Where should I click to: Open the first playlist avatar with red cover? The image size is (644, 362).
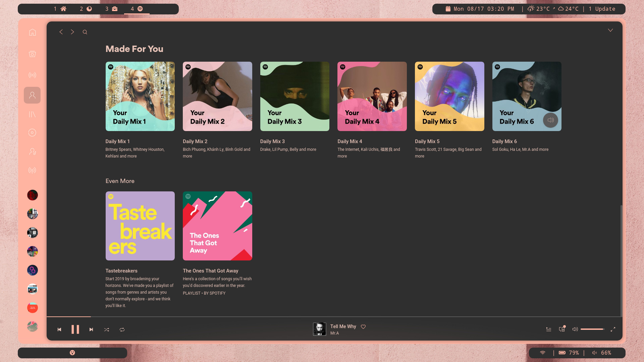point(33,195)
